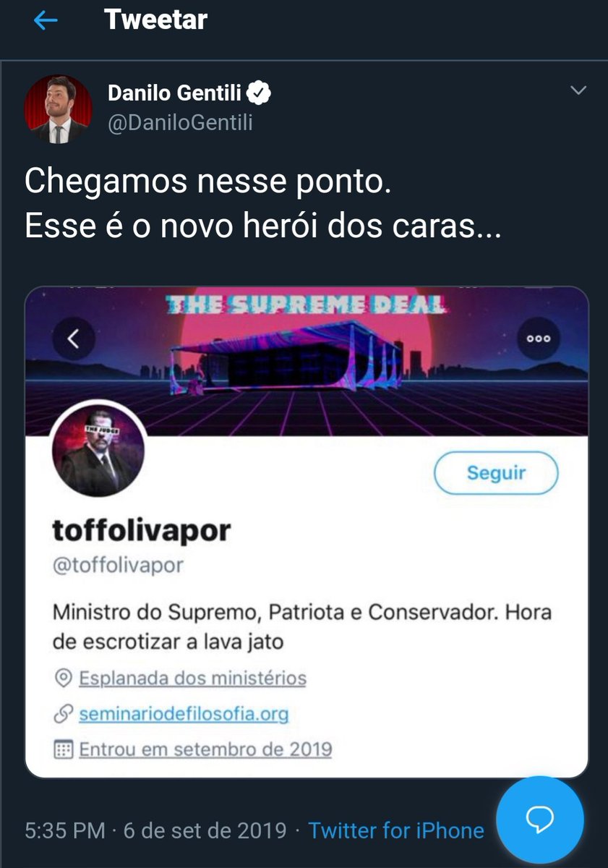608x868 pixels.
Task: Open the tweet options chevron
Action: click(578, 90)
